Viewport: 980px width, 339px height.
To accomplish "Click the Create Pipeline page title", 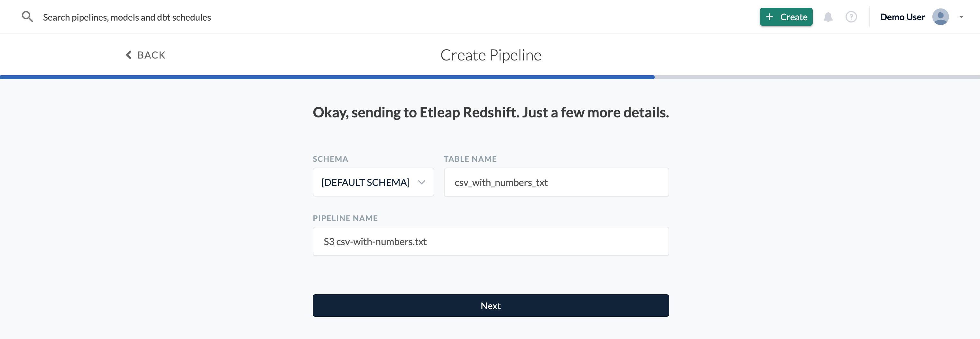I will pyautogui.click(x=490, y=55).
